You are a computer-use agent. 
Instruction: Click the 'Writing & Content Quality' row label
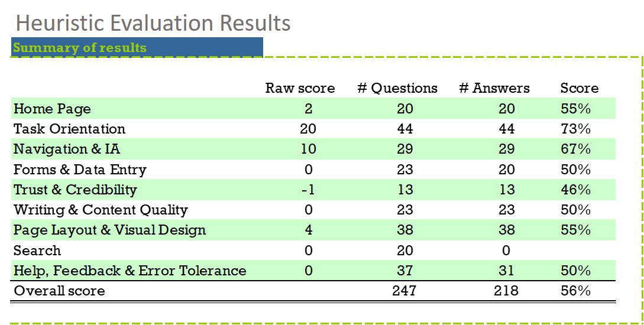click(x=101, y=210)
